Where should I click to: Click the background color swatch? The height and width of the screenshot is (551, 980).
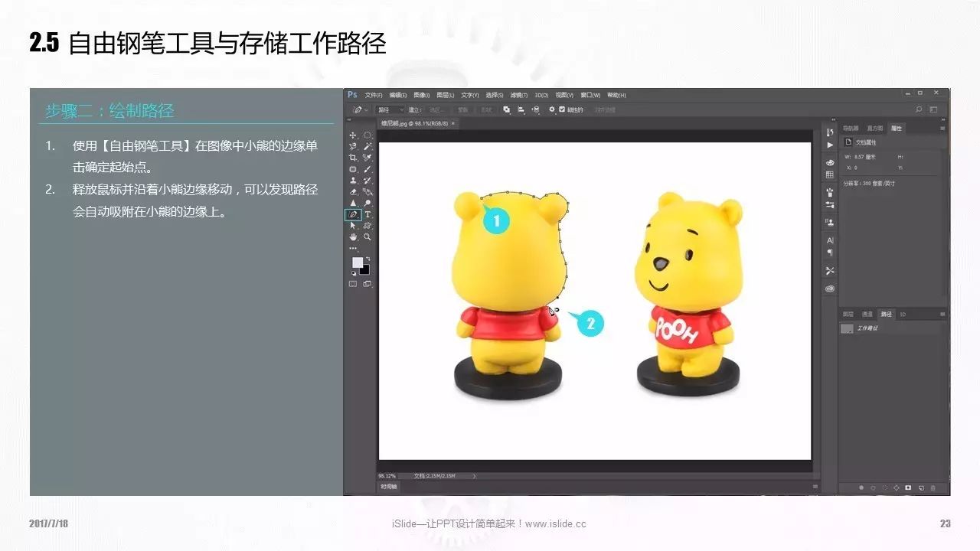click(365, 270)
